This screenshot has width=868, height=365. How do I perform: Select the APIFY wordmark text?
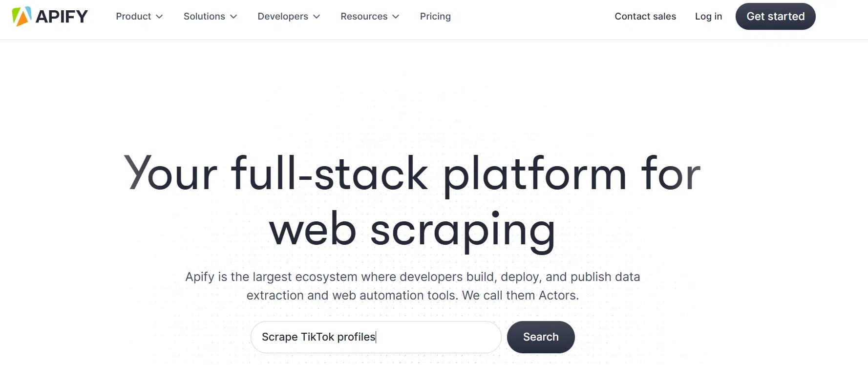click(62, 17)
